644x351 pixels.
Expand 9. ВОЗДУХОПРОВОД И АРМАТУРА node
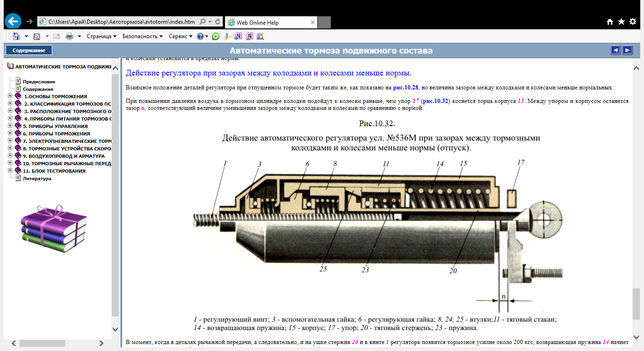click(10, 156)
